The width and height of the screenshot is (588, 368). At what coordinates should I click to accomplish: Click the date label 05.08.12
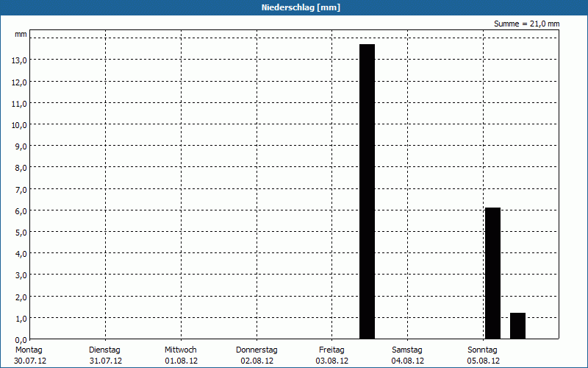(484, 361)
